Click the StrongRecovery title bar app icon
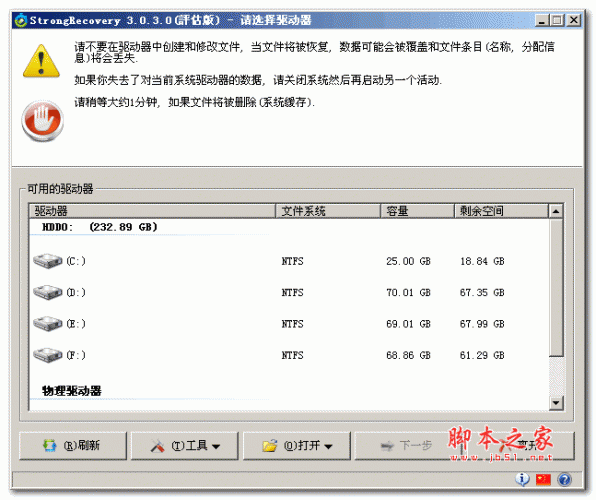596x500 pixels. click(x=21, y=20)
